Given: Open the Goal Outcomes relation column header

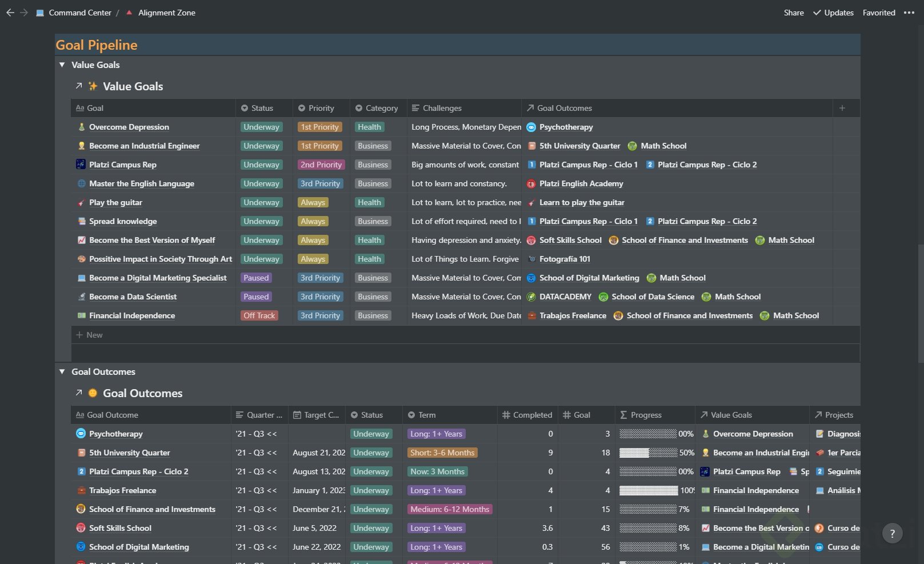Looking at the screenshot, I should pyautogui.click(x=677, y=108).
